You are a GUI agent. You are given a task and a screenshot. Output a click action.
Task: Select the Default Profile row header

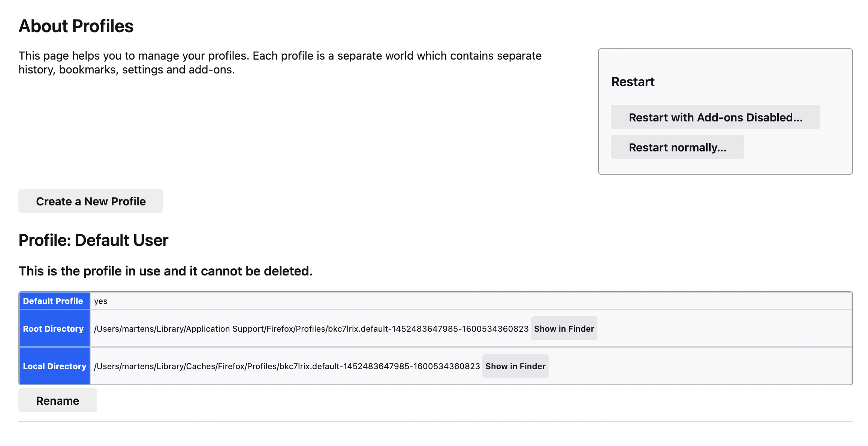pos(53,301)
